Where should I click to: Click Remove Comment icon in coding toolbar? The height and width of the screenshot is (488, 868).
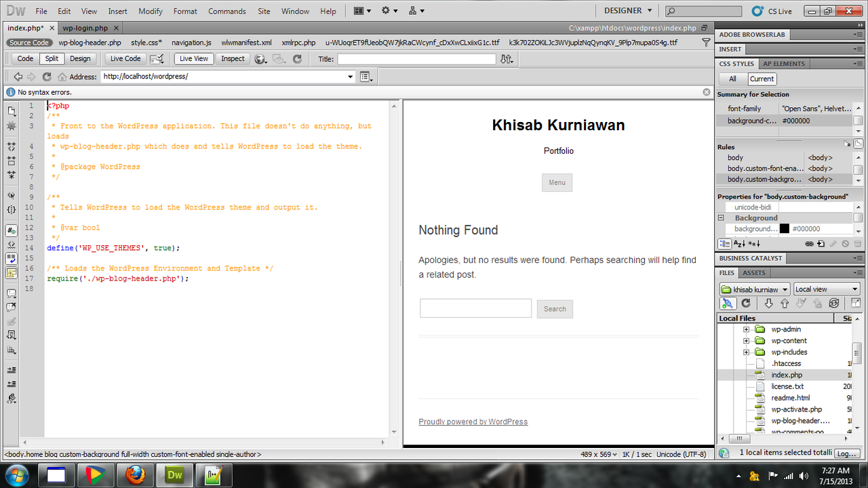[x=11, y=308]
